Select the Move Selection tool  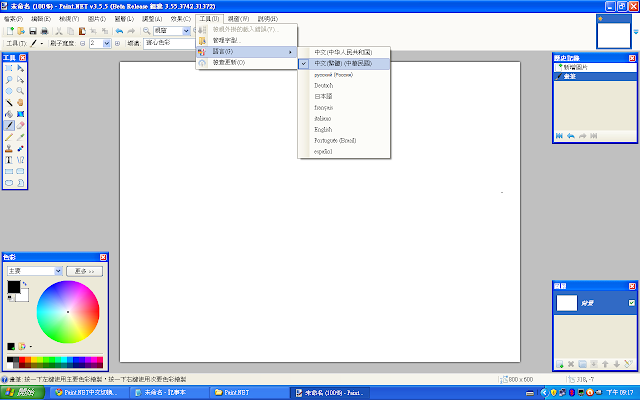[x=20, y=80]
